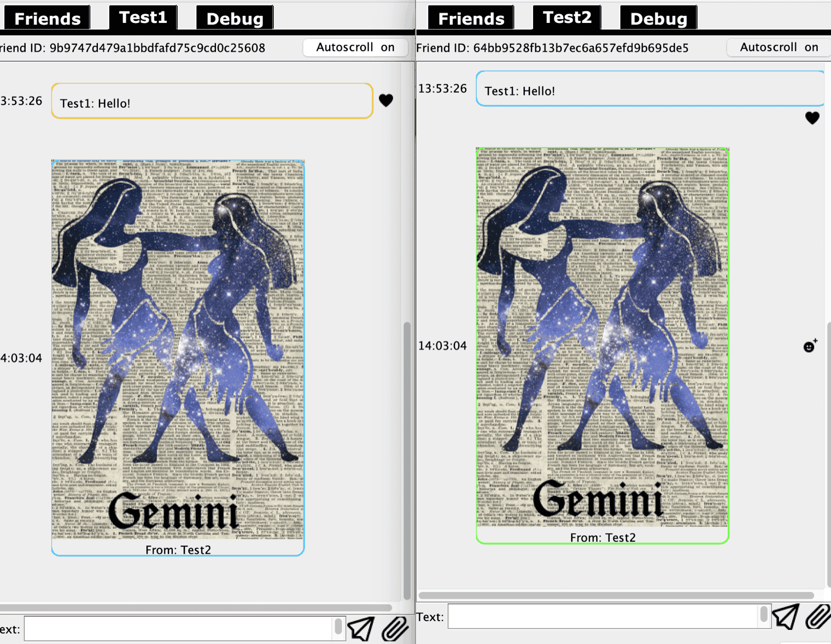Viewport: 831px width, 644px height.
Task: Click 'From: Test2' caption in Test1 window
Action: click(x=178, y=549)
